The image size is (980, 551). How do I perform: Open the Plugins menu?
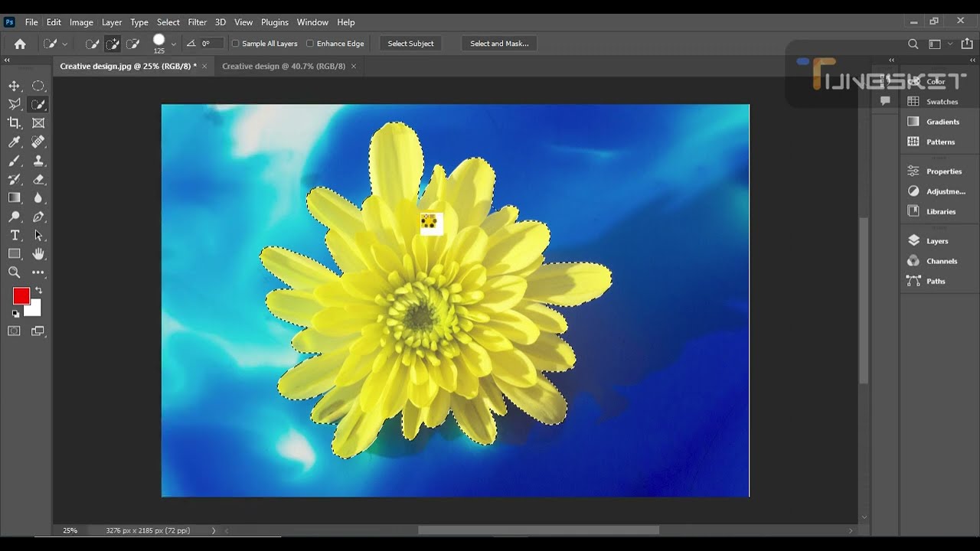275,22
